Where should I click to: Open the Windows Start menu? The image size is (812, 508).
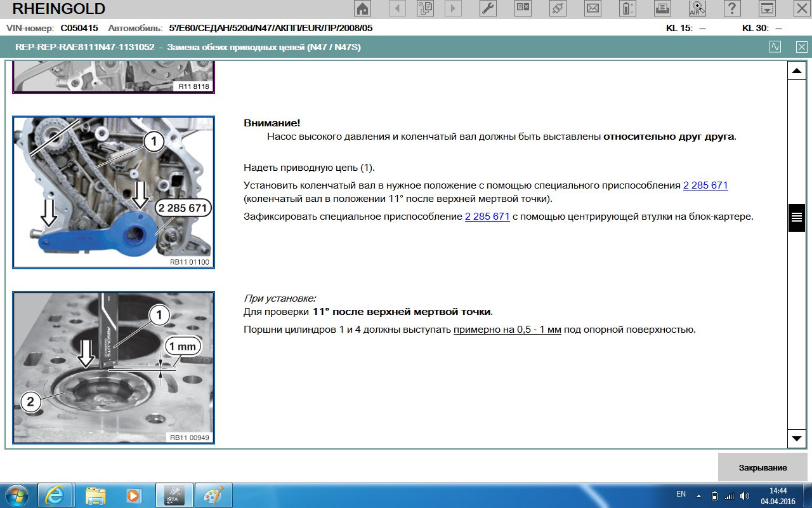[x=16, y=495]
